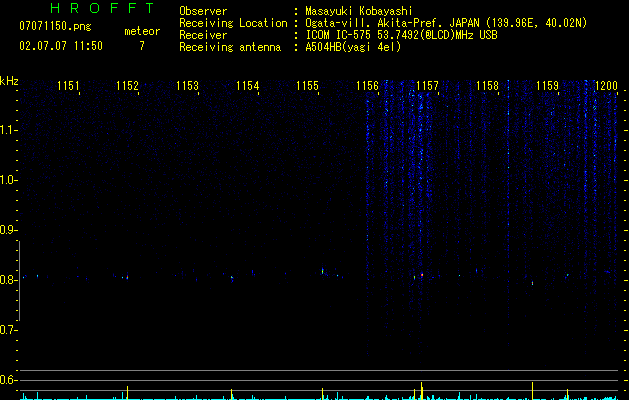Screen dimensions: 629x400
Task: Click the 1.0 kHz frequency label
Action: 8,180
